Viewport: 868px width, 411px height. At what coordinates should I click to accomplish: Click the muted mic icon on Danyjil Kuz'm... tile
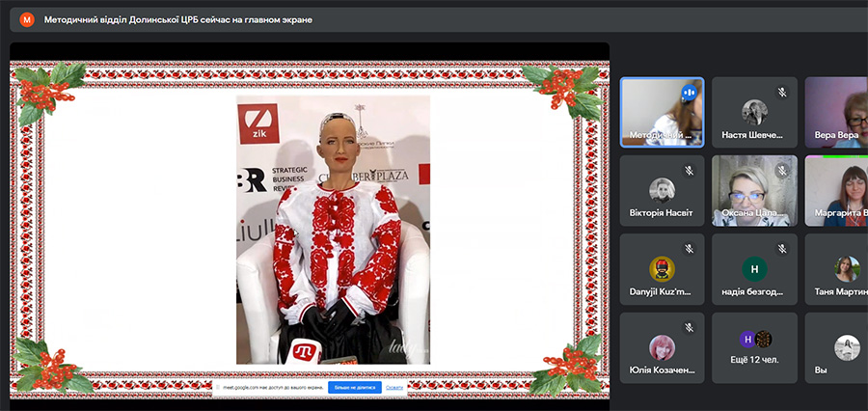pos(690,249)
